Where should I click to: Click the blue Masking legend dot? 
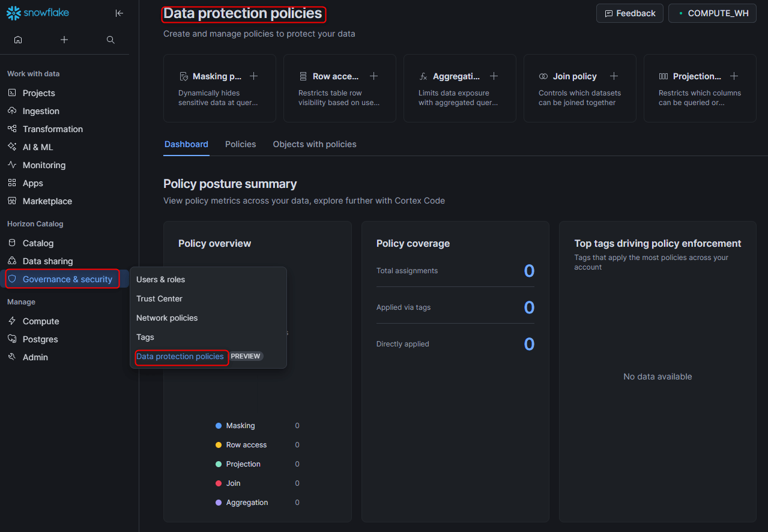click(219, 426)
